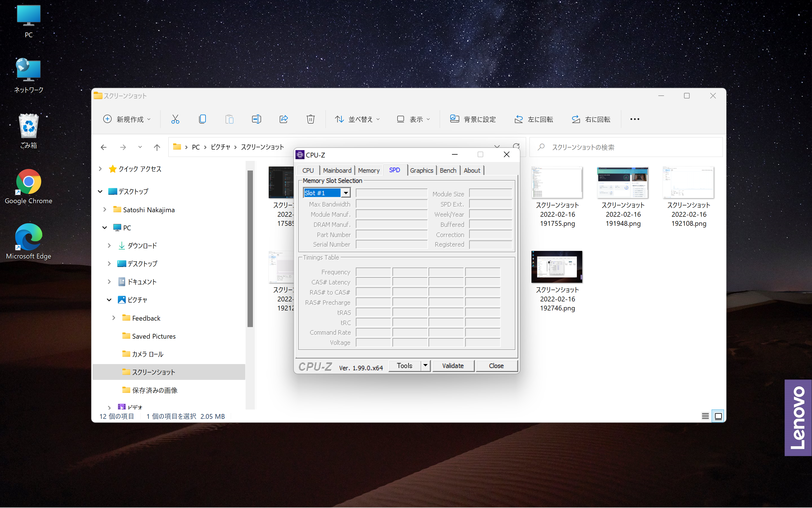Viewport: 812px width, 508px height.
Task: Go back with the left arrow in Explorer
Action: 104,147
